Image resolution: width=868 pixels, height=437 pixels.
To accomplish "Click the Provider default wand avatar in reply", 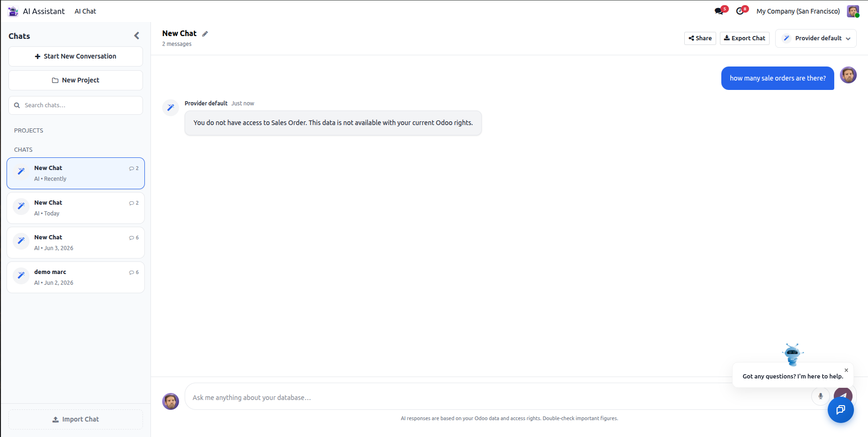I will 171,108.
